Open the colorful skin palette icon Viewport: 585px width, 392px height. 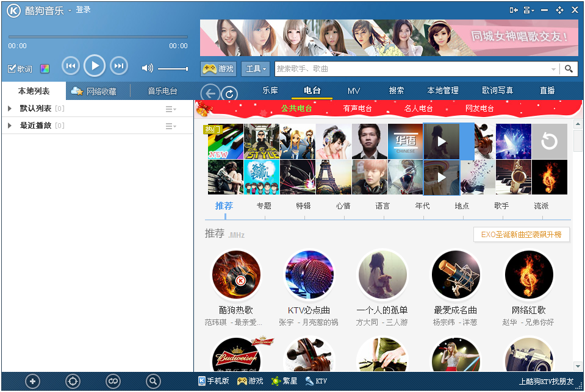click(x=45, y=69)
